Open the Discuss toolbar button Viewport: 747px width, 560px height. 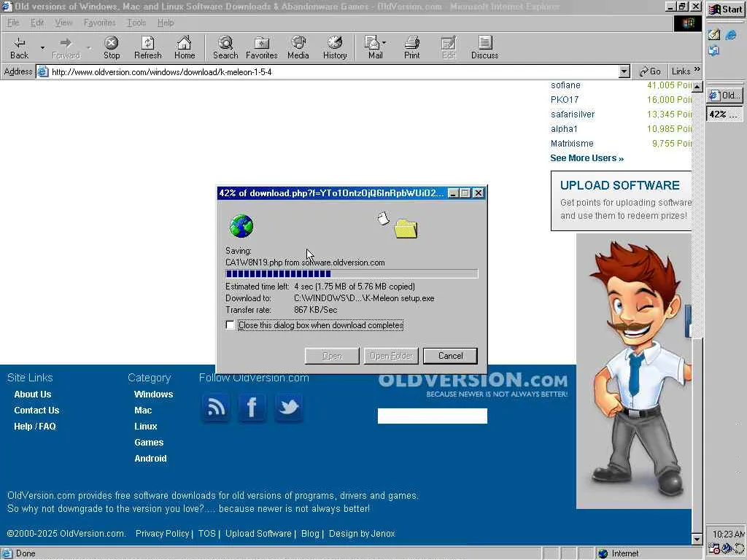tap(484, 47)
